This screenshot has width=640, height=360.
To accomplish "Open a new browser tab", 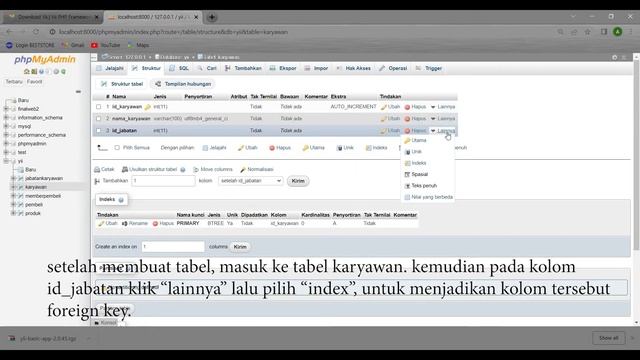I will 212,17.
